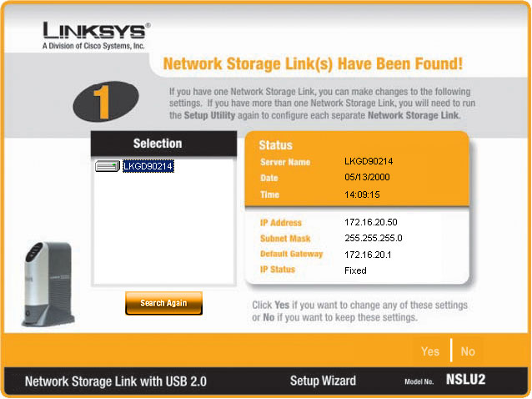532x399 pixels.
Task: Click Yes to change settings
Action: click(430, 351)
